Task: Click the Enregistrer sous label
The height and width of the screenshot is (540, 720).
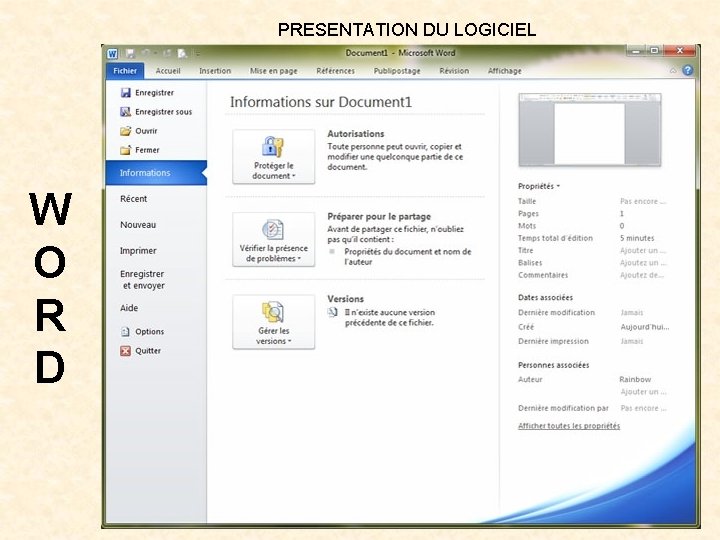Action: [x=163, y=112]
